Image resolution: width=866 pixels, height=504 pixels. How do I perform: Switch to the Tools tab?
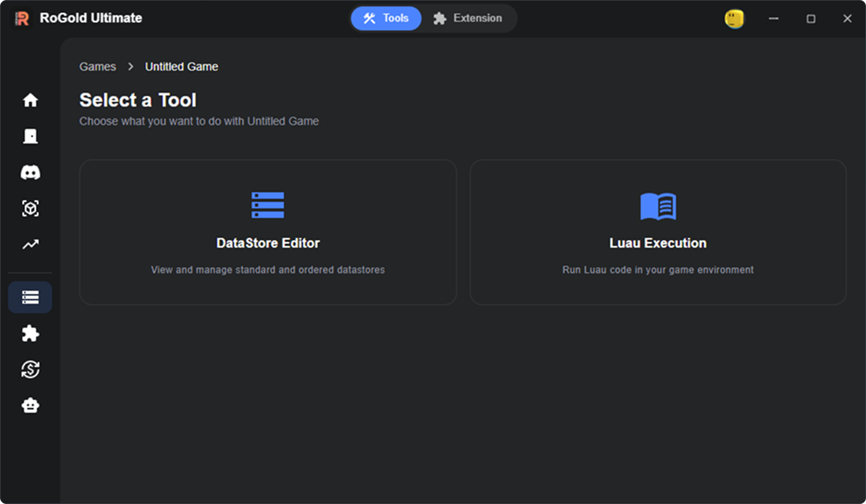(386, 18)
